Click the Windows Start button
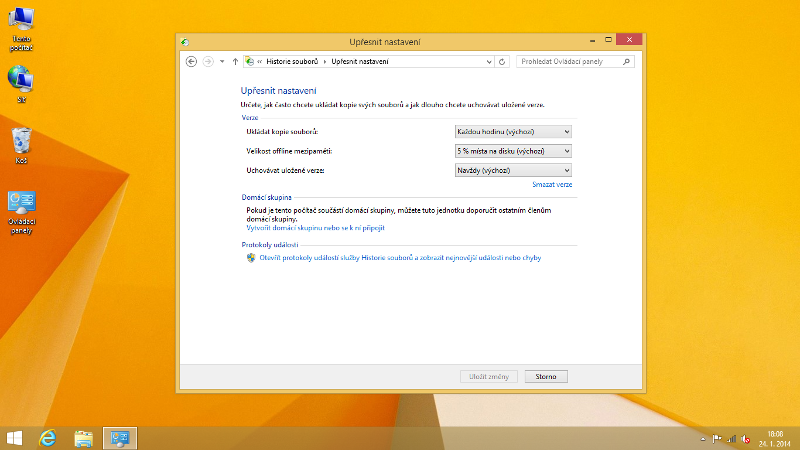Screen dimensions: 800x450 15,437
